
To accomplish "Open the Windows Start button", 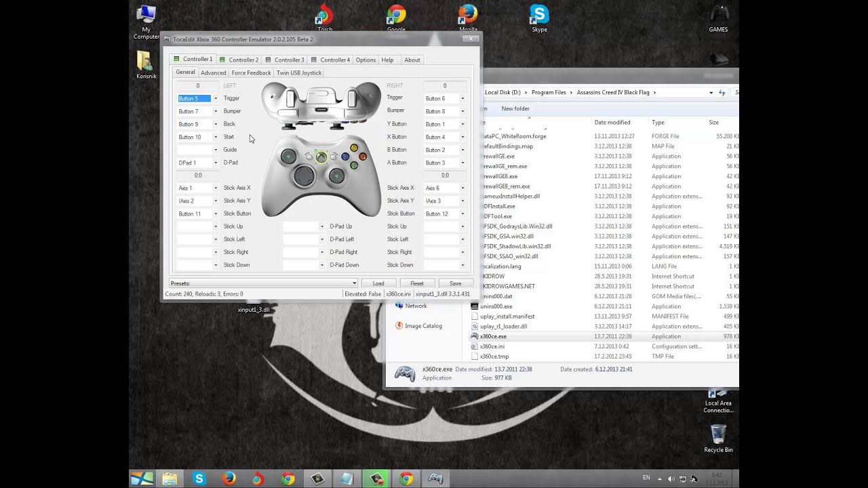I will pos(142,479).
